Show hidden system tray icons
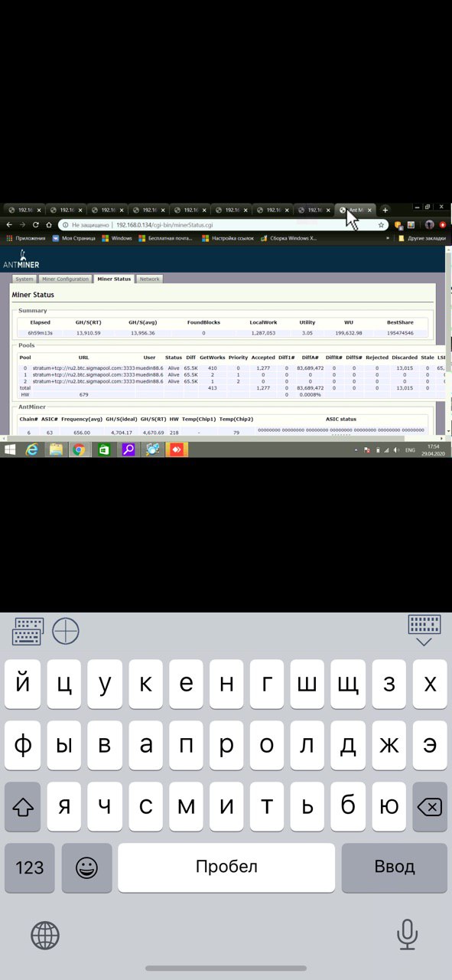This screenshot has height=980, width=452. tap(356, 450)
